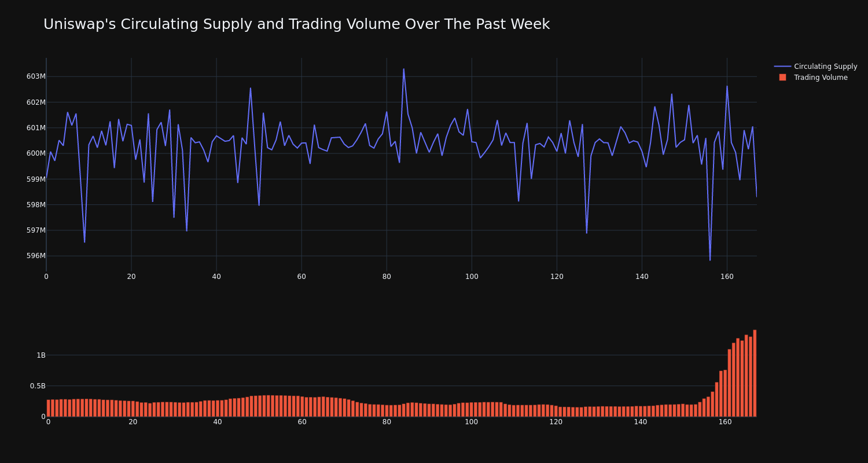The width and height of the screenshot is (868, 463).
Task: Click the 601M y-axis label
Action: coord(36,128)
